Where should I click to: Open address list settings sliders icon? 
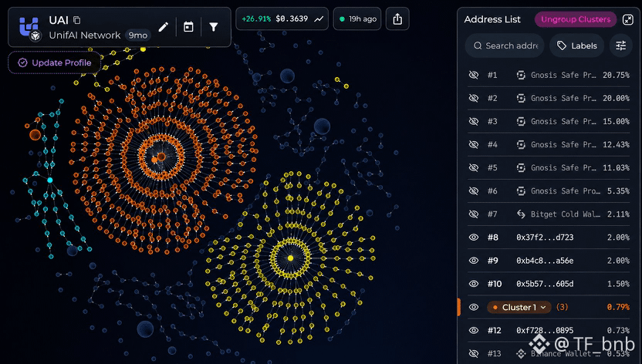pyautogui.click(x=620, y=45)
